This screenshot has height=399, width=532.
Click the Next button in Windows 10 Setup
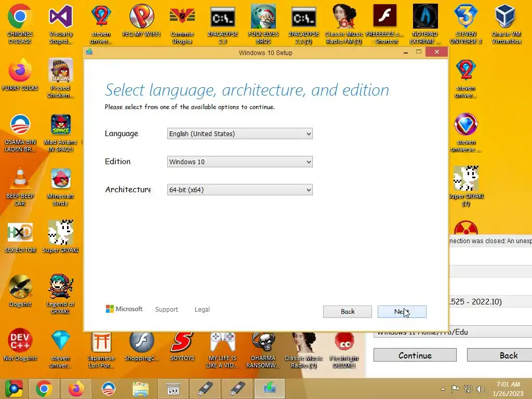(x=402, y=312)
